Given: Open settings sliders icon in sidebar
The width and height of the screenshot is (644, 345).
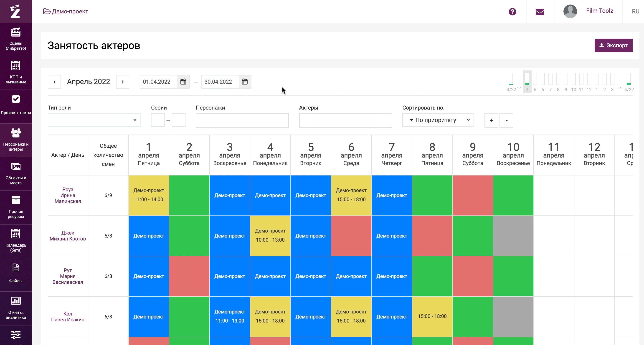Looking at the screenshot, I should click(16, 335).
